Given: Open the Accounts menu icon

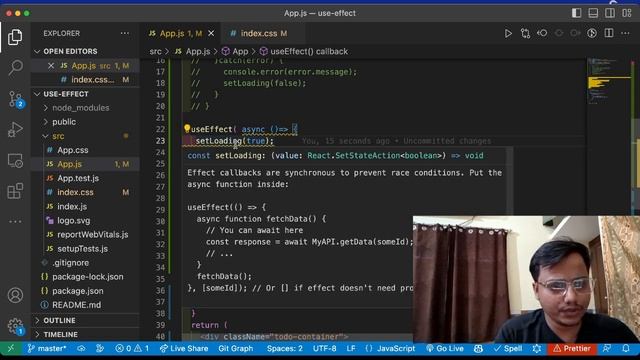Looking at the screenshot, I should point(15,295).
